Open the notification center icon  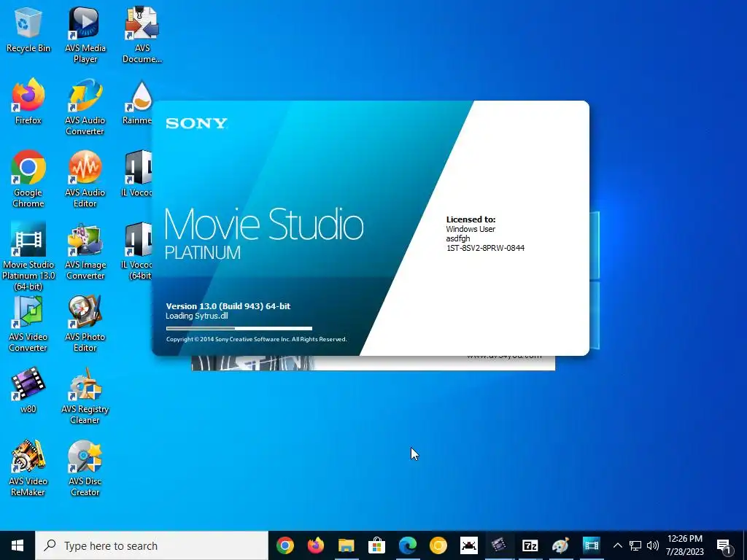point(723,545)
